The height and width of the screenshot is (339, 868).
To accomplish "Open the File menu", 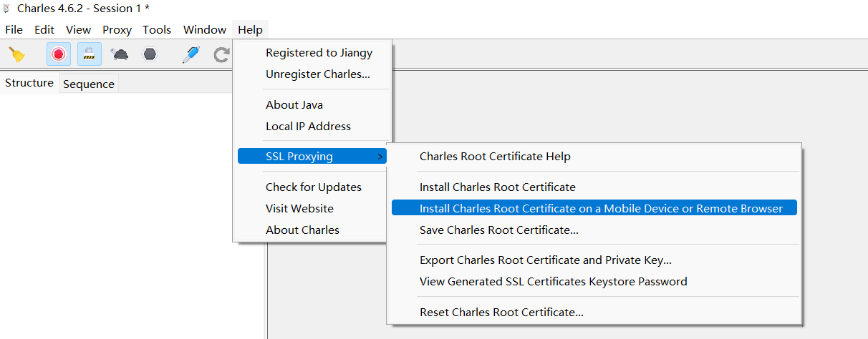I will pyautogui.click(x=14, y=29).
